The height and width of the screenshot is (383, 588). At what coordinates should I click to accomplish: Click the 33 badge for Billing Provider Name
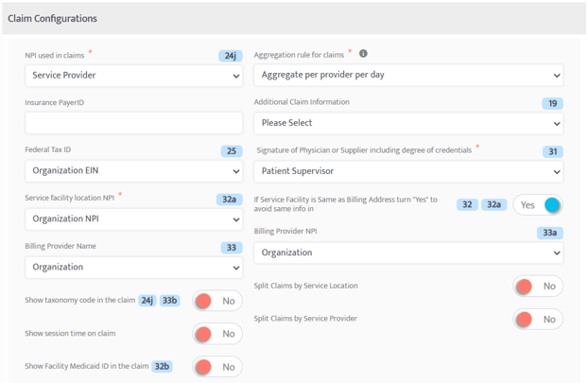point(232,248)
